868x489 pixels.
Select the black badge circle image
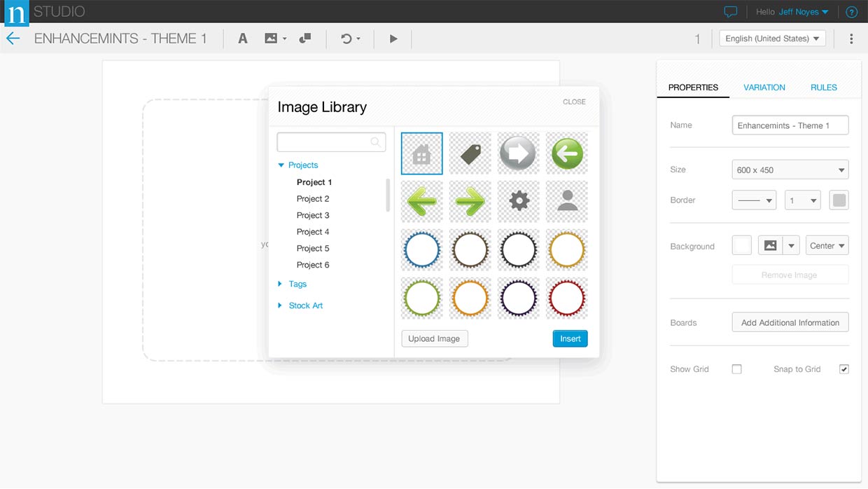519,250
